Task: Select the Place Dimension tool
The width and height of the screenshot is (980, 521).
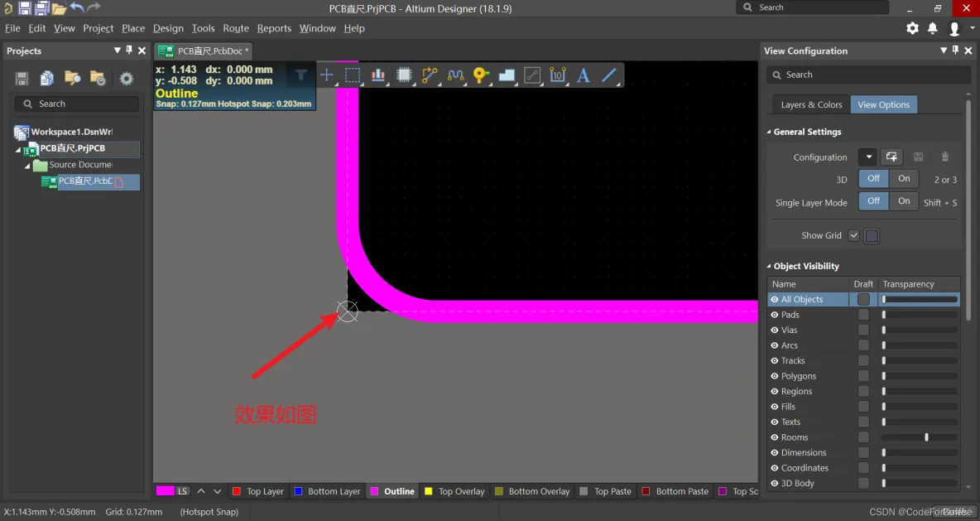Action: coord(558,75)
